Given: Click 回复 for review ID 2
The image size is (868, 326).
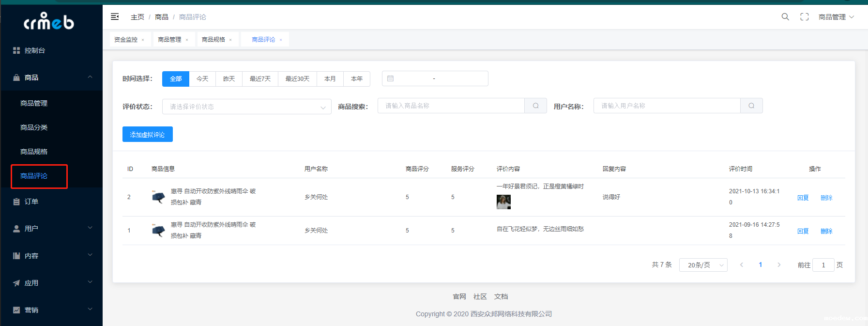Looking at the screenshot, I should [803, 198].
